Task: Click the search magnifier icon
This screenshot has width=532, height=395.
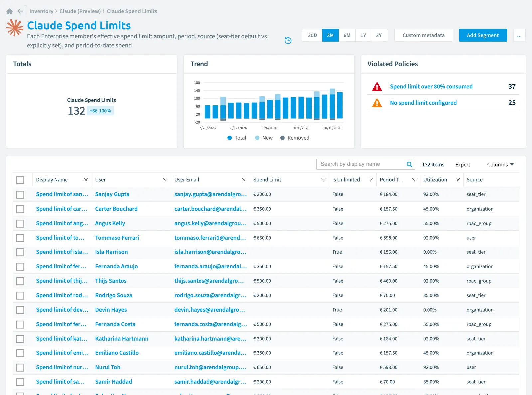Action: [409, 164]
